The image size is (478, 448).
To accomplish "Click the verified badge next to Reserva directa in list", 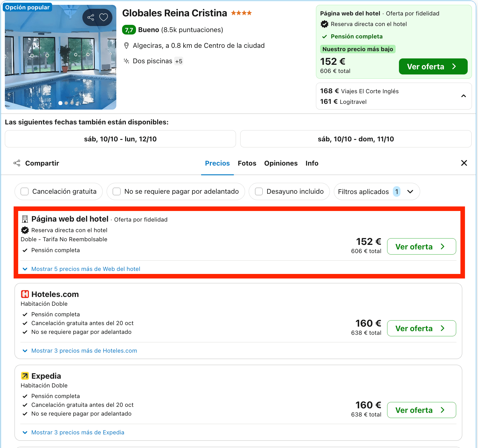I will [x=25, y=230].
